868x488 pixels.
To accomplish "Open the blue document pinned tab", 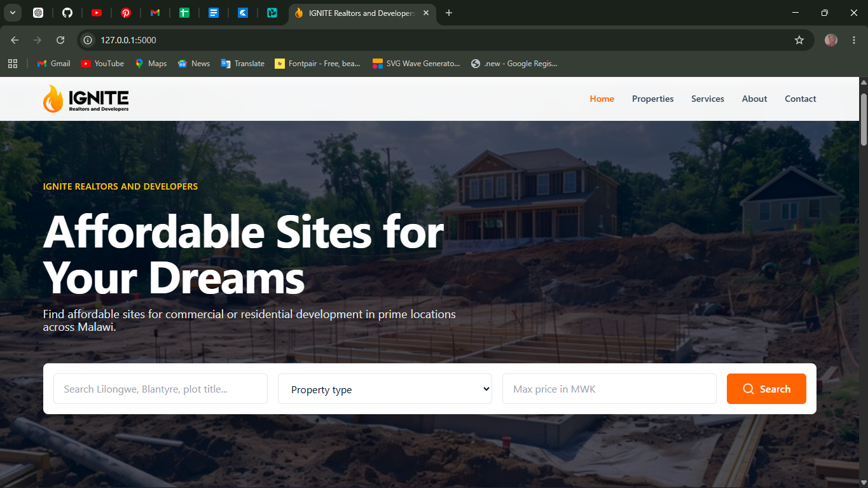I will pyautogui.click(x=214, y=13).
